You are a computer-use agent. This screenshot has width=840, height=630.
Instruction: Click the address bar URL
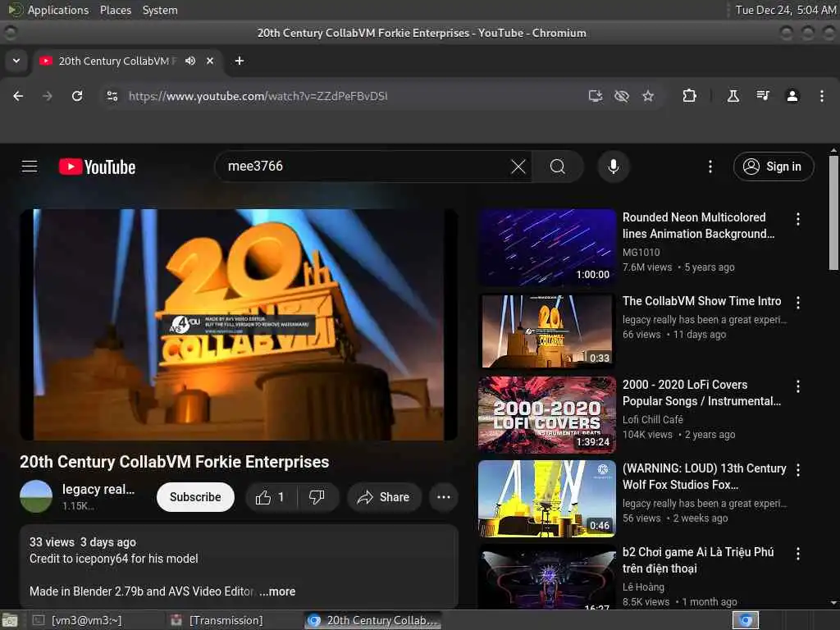pyautogui.click(x=258, y=96)
